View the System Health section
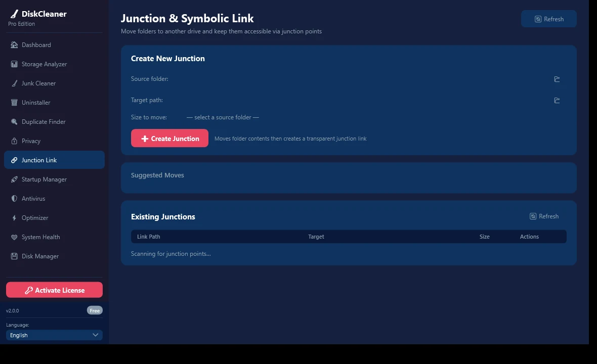This screenshot has height=364, width=597. [x=54, y=237]
